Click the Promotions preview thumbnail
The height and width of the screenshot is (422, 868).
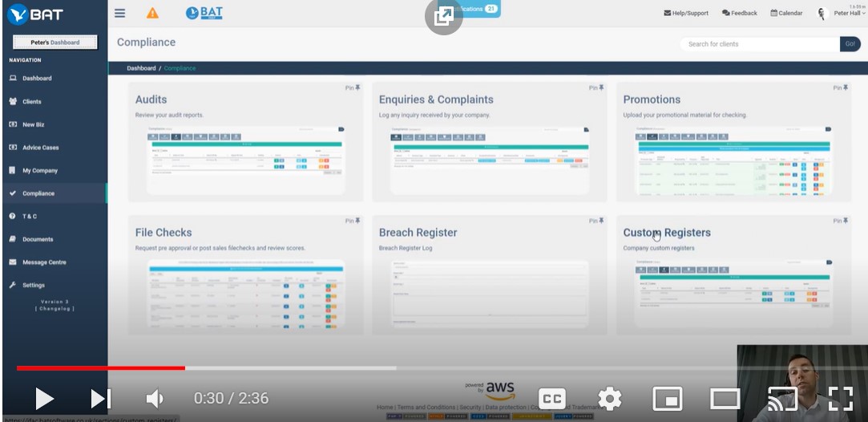coord(733,160)
